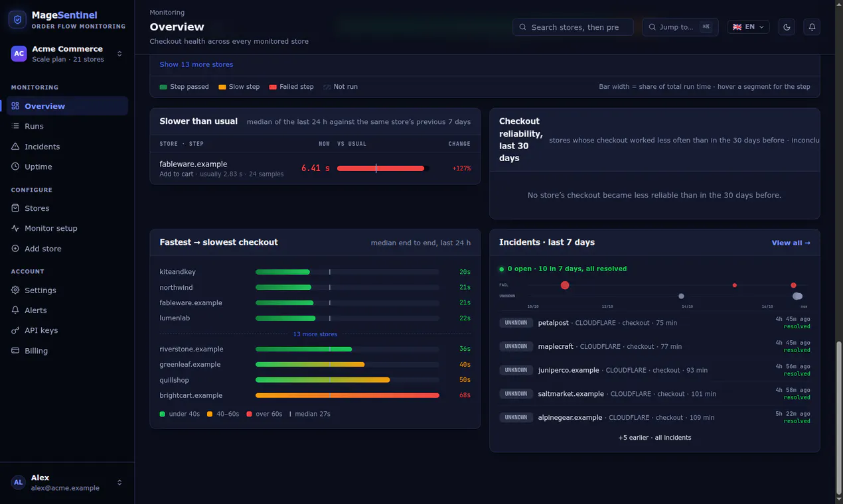The image size is (843, 504).
Task: Click View all incidents link
Action: (x=791, y=243)
